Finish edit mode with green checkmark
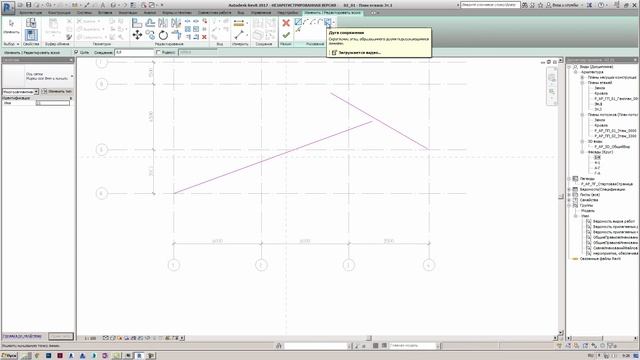 (x=286, y=35)
